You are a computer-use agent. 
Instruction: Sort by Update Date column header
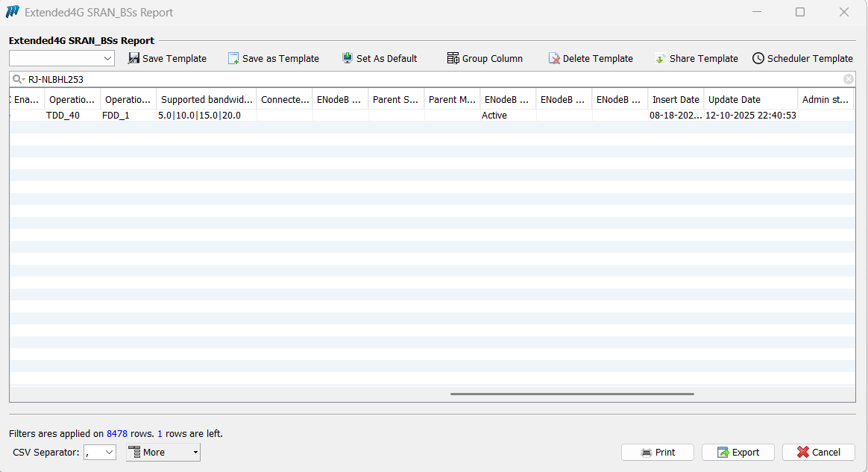point(749,99)
